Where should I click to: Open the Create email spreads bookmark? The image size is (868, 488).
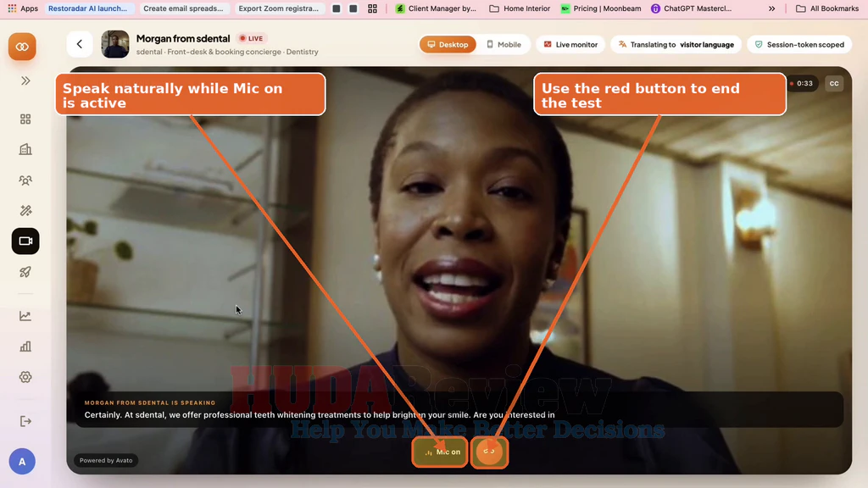click(x=183, y=8)
